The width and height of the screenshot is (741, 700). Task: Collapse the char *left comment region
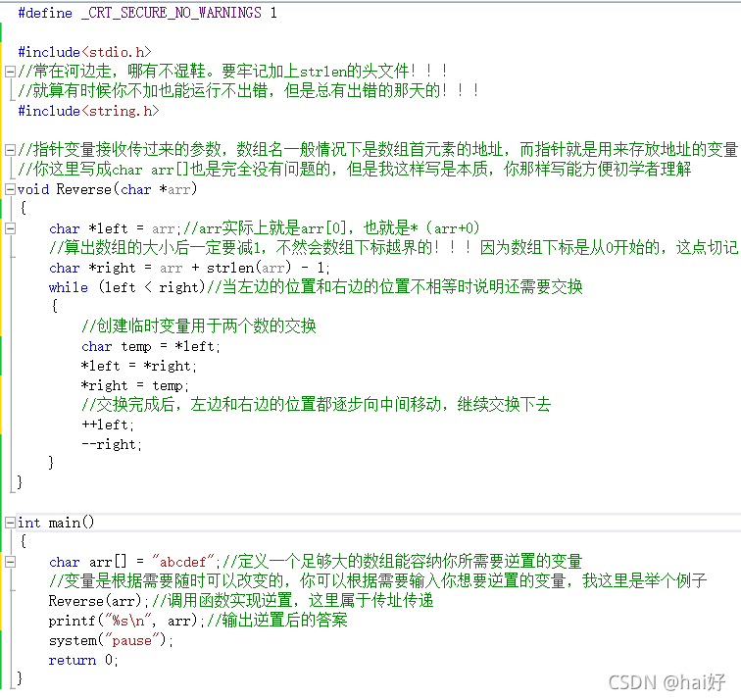click(10, 228)
